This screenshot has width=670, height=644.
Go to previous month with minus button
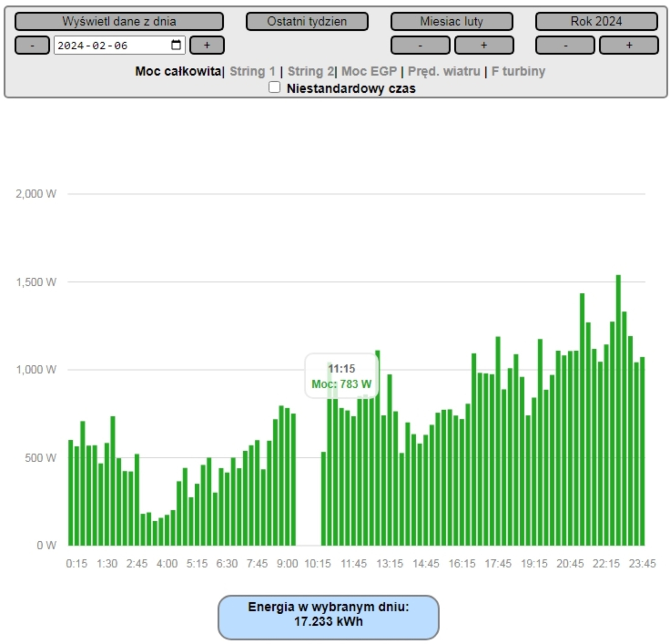(420, 45)
